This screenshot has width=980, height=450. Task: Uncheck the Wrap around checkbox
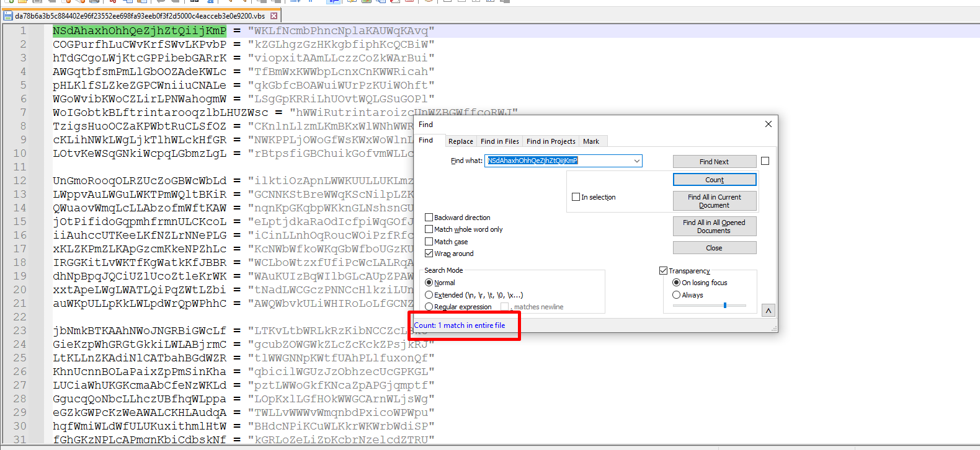tap(429, 254)
